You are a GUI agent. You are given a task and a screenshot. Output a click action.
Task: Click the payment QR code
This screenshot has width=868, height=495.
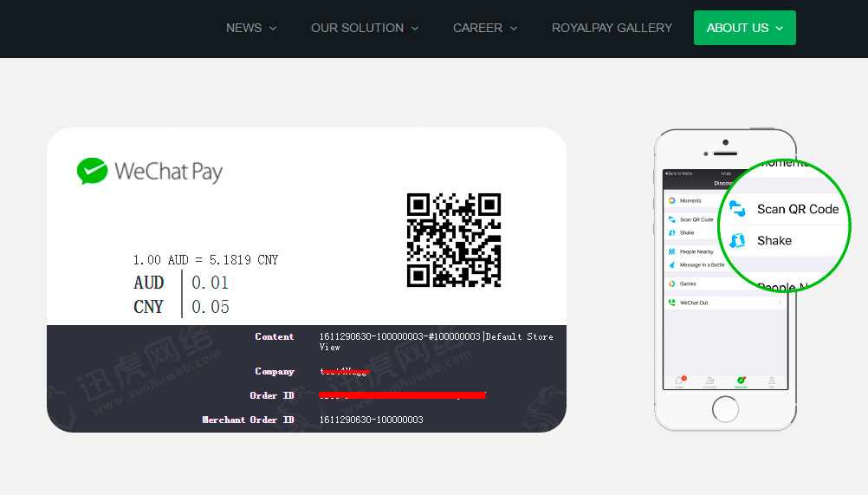[x=454, y=240]
